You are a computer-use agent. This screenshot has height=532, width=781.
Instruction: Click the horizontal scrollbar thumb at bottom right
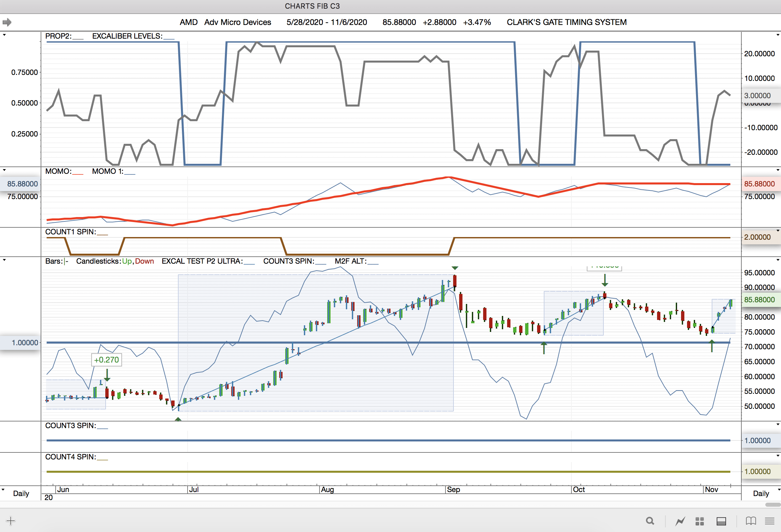pyautogui.click(x=772, y=505)
